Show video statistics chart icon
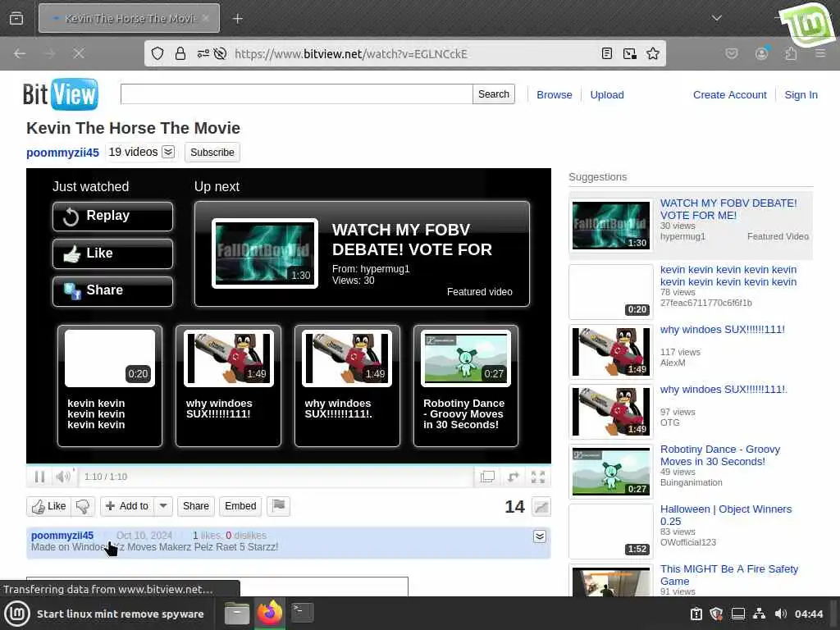Image resolution: width=840 pixels, height=630 pixels. pos(541,507)
